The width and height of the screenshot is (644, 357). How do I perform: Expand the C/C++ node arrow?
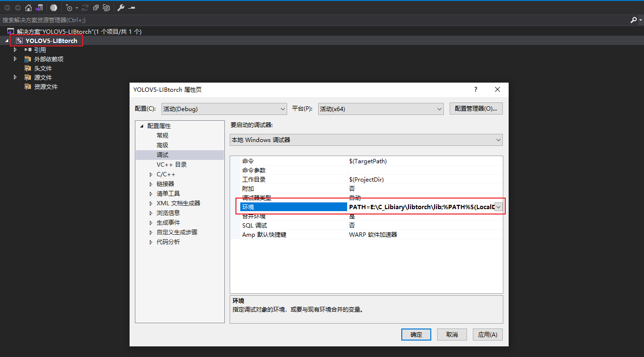click(151, 174)
